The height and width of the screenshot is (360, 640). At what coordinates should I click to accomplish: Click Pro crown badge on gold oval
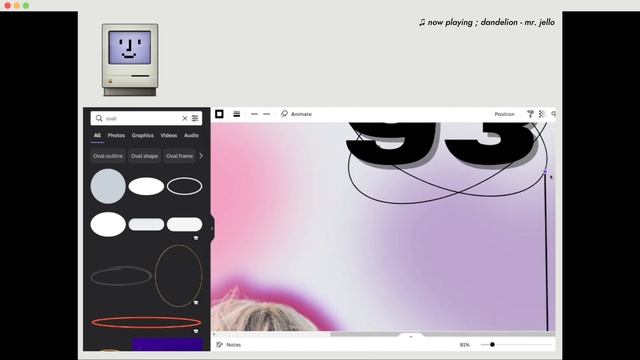pos(196,302)
